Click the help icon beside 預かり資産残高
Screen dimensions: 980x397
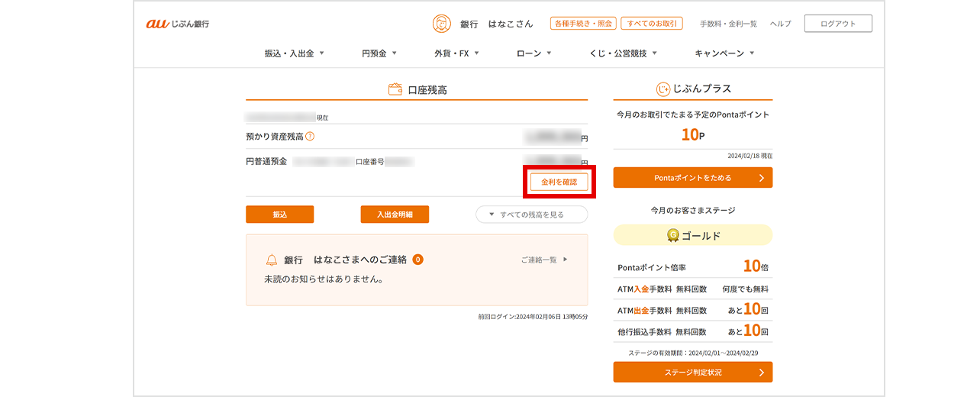click(x=310, y=137)
